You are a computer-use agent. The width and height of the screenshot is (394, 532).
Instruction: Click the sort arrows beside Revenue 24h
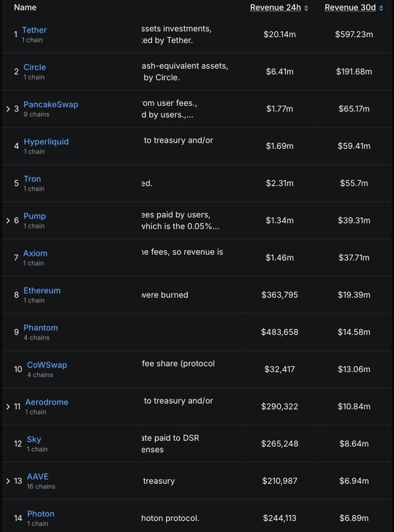coord(307,8)
